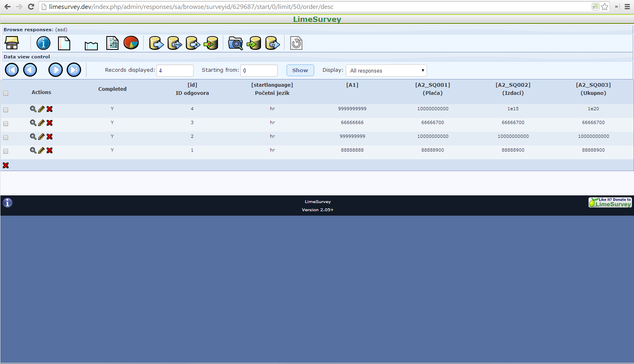Open the statistics pie chart icon

pyautogui.click(x=131, y=43)
